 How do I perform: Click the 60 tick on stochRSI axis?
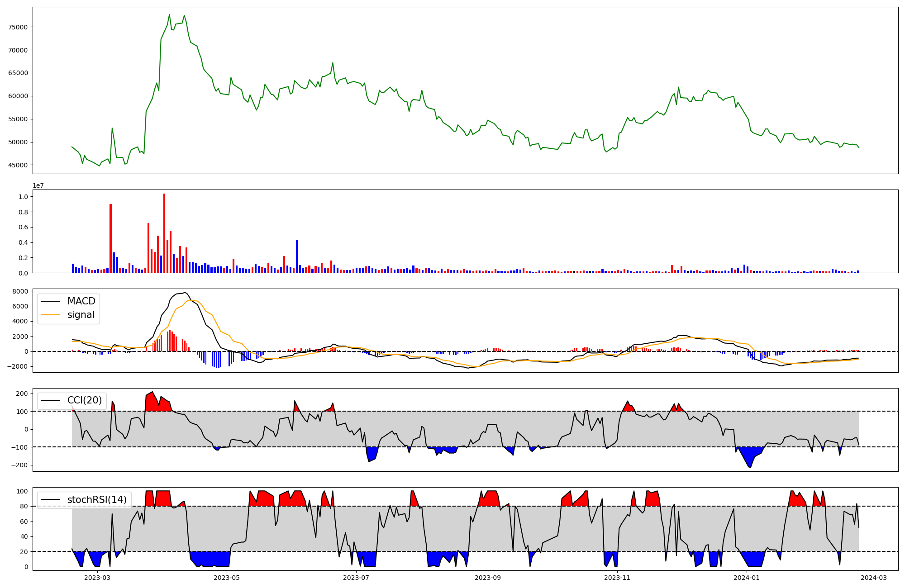24,522
